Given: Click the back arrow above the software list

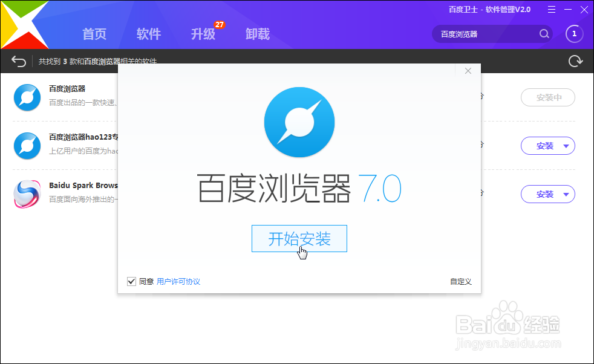Looking at the screenshot, I should (x=18, y=60).
